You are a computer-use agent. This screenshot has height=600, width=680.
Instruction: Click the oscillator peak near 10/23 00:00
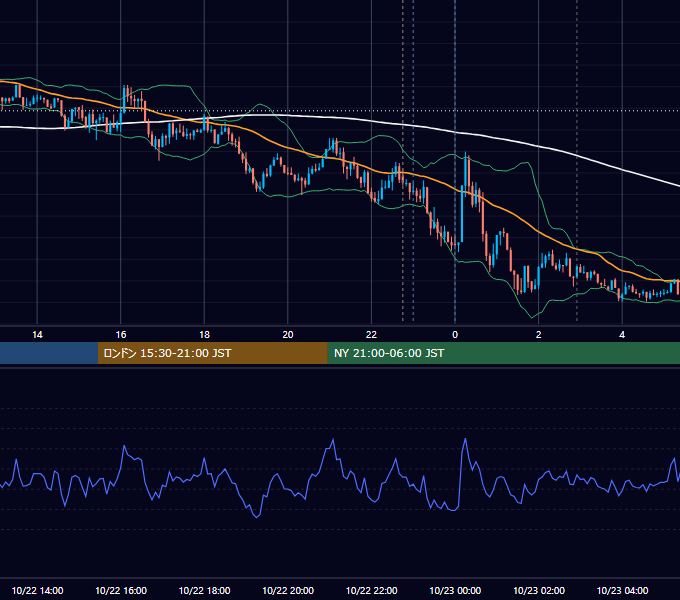point(466,439)
